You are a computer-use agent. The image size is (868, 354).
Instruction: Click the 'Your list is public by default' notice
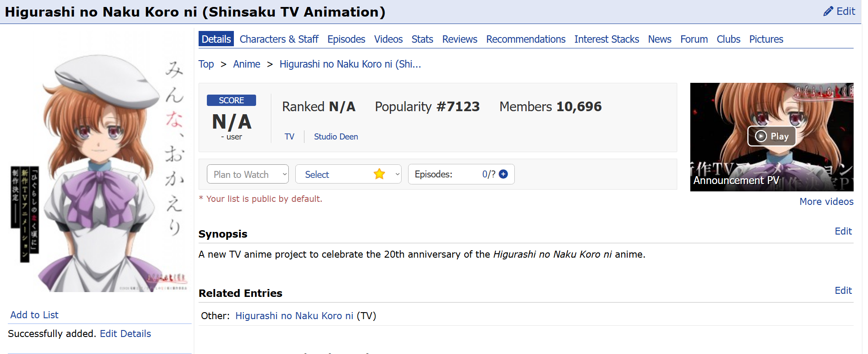(x=260, y=199)
